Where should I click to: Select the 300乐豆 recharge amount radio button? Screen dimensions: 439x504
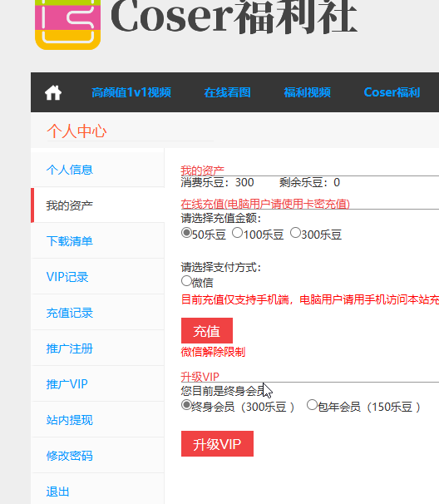(295, 232)
